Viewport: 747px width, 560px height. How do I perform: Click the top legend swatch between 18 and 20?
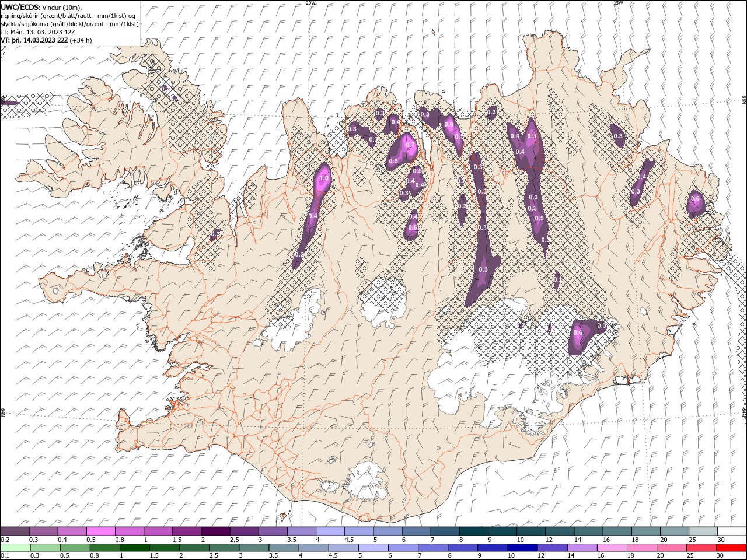[x=647, y=531]
